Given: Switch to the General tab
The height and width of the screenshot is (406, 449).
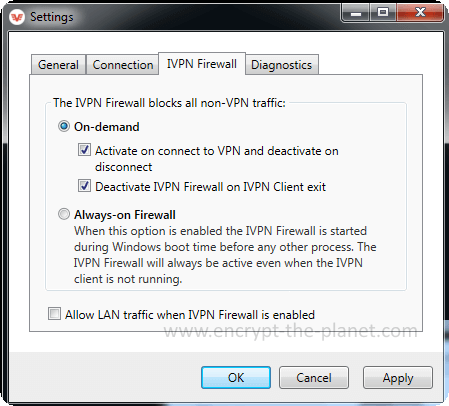Looking at the screenshot, I should tap(58, 65).
